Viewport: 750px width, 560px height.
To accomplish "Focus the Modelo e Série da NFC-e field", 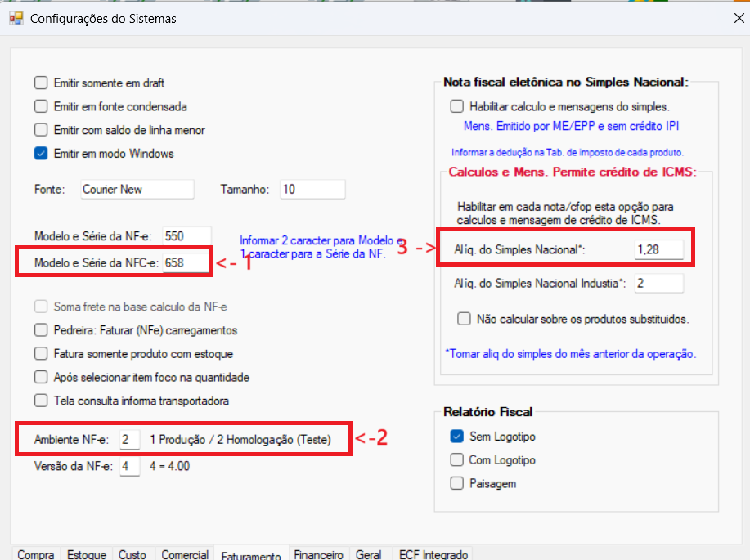I will (x=186, y=262).
